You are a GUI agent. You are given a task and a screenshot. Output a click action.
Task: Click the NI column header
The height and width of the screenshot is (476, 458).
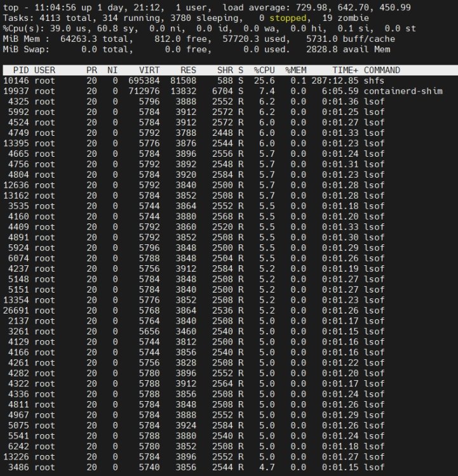112,70
